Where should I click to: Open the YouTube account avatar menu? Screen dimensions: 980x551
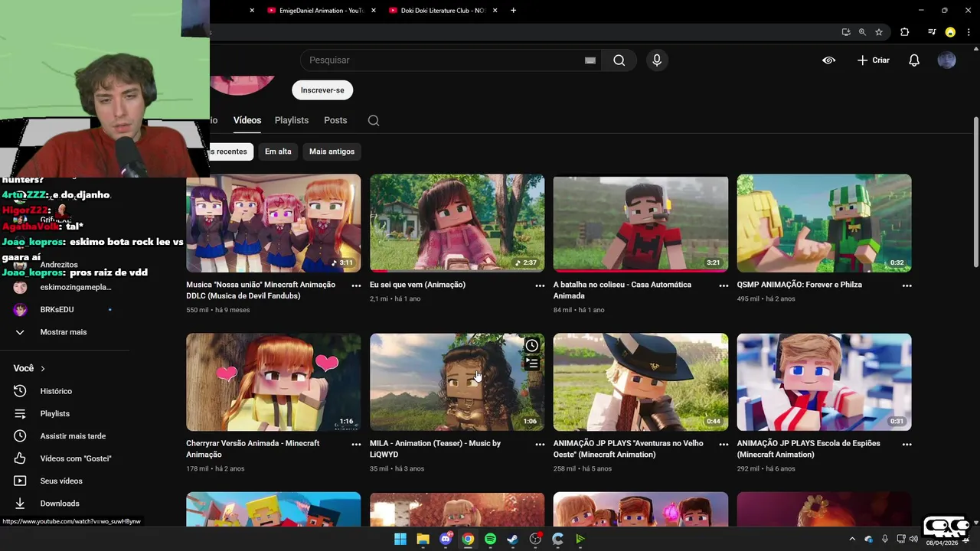tap(947, 60)
